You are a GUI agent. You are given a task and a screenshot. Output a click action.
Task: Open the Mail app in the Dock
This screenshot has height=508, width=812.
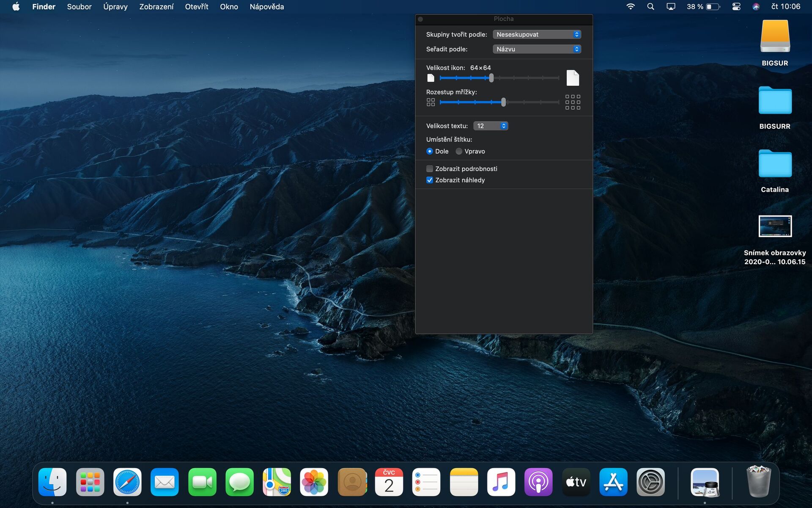point(165,481)
